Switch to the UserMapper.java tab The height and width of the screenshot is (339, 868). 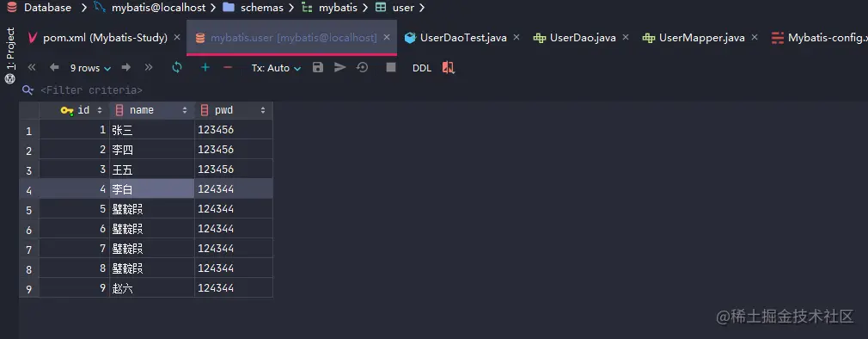[x=701, y=38]
